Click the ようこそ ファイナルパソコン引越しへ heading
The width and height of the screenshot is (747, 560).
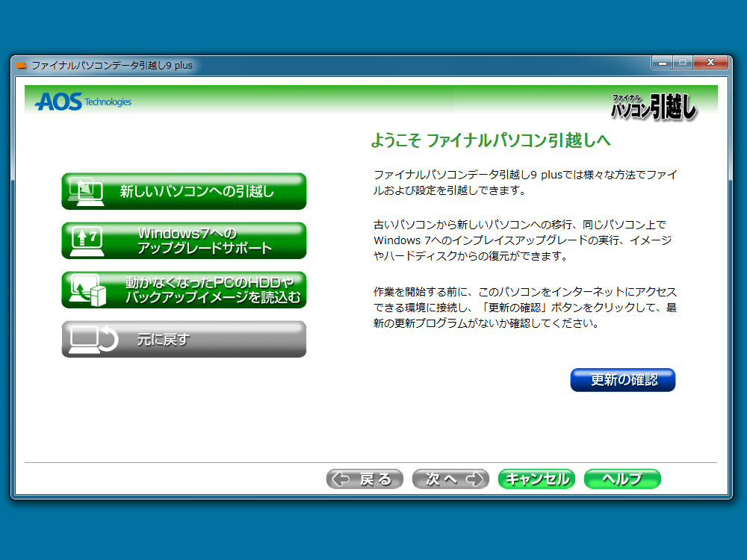491,140
